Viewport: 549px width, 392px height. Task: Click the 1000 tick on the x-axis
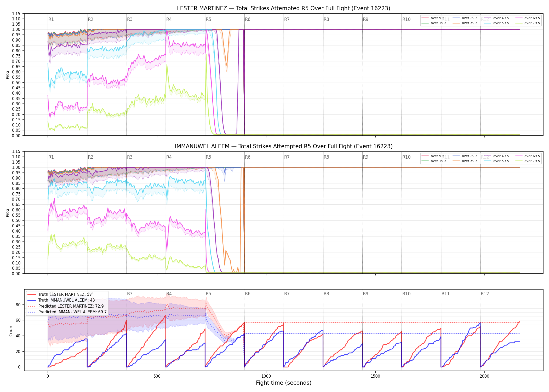click(x=266, y=376)
